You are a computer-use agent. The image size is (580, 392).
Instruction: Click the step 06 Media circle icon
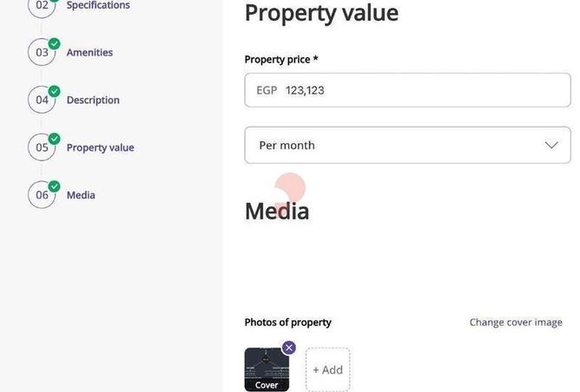click(x=42, y=195)
